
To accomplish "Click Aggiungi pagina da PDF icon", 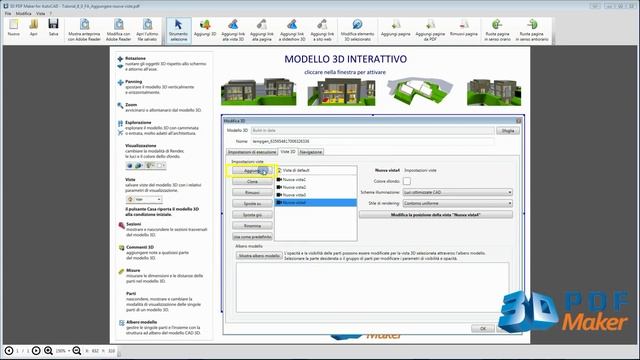I will 430,30.
